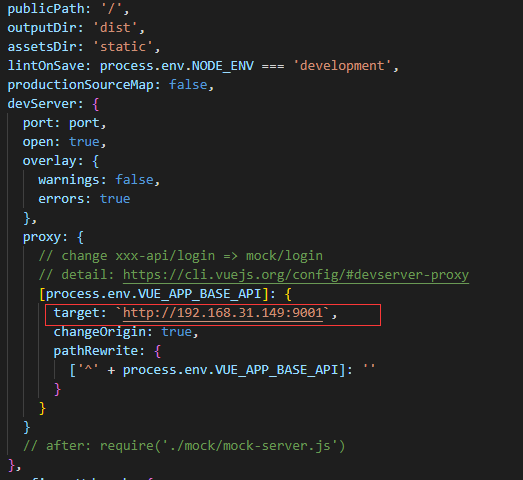Click 'process.env.NODE_ENV' expression

pos(176,66)
